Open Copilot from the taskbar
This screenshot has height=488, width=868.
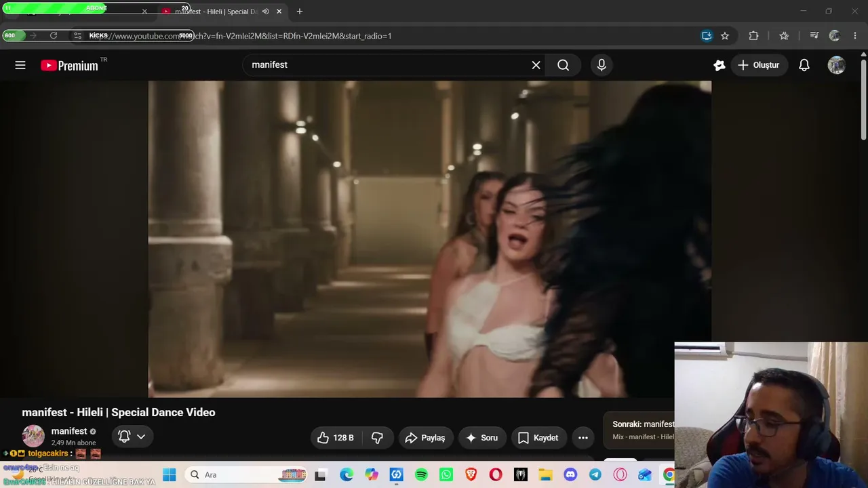(372, 475)
